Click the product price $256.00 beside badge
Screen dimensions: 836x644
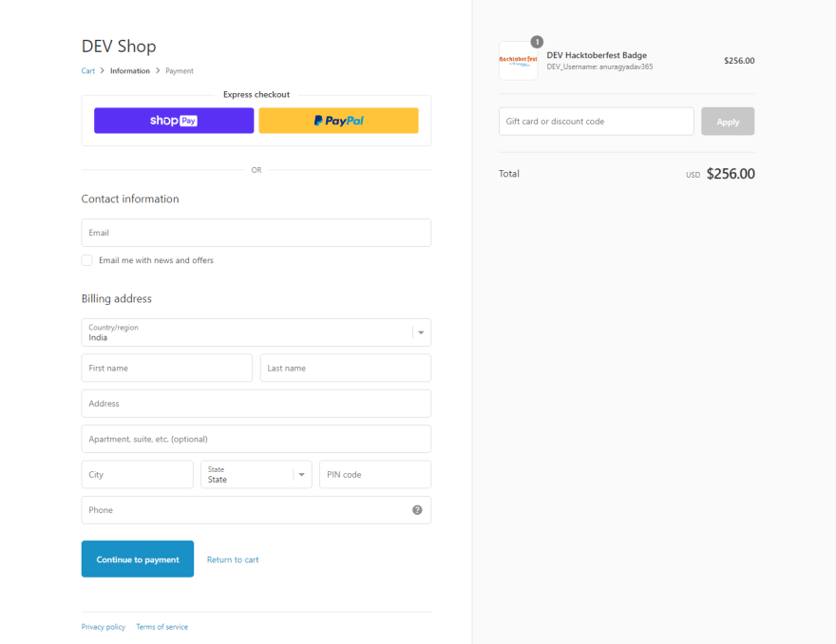pos(739,61)
